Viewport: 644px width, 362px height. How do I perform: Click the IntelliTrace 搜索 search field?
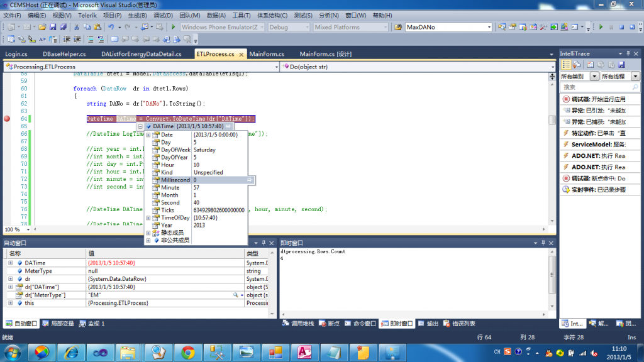(597, 87)
